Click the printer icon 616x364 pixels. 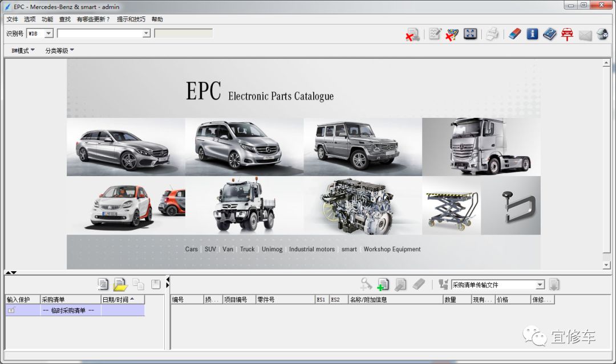point(492,34)
